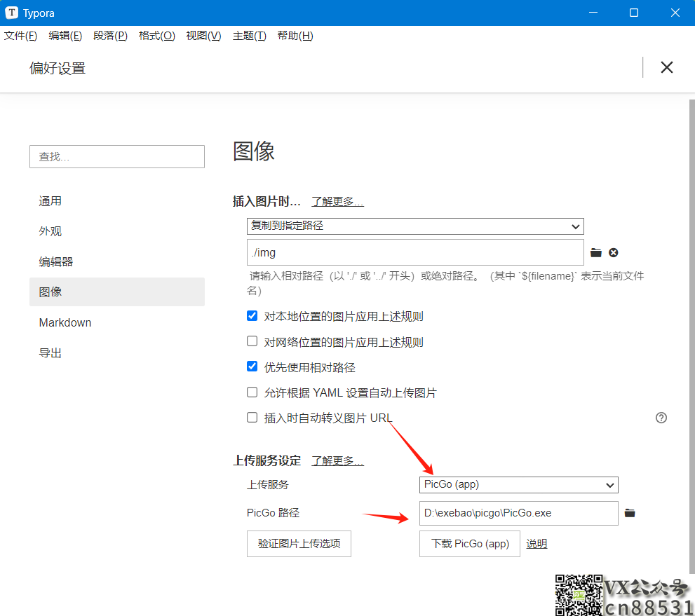This screenshot has width=695, height=616.
Task: Select 编辑器 settings category
Action: tap(117, 261)
